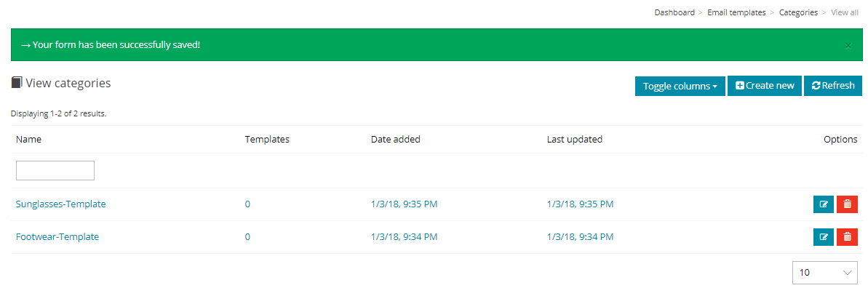Sort by Templates column header

click(267, 140)
